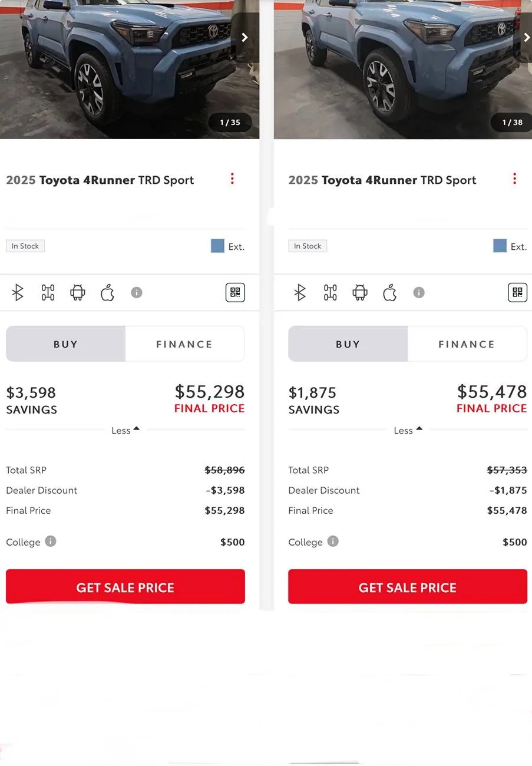The image size is (532, 766).
Task: Click College rebate info icon on the left listing
Action: (51, 541)
